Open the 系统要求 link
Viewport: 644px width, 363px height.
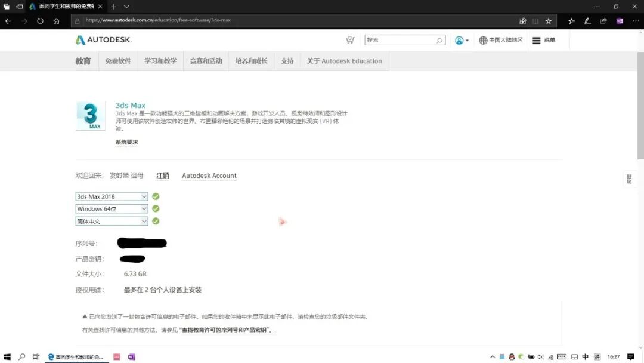126,142
